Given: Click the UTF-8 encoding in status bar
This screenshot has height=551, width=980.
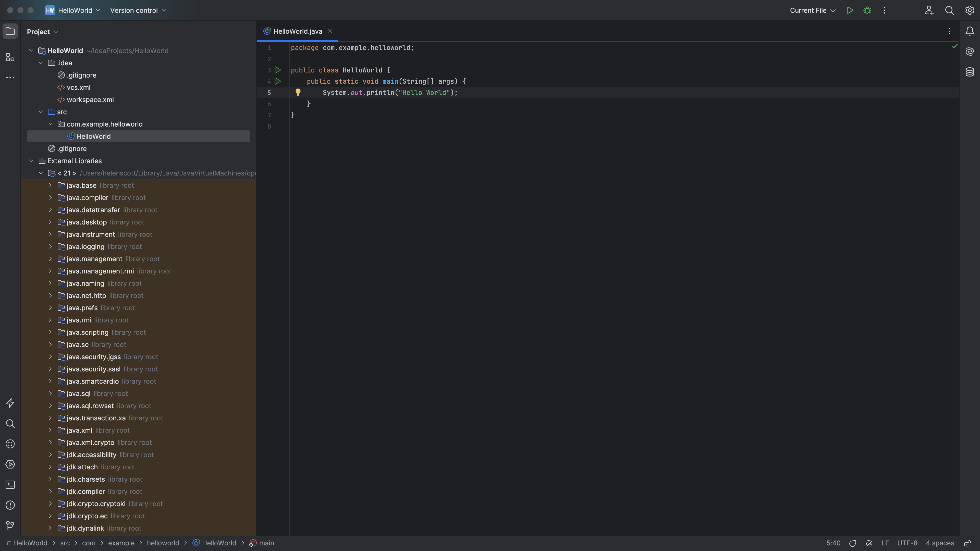Looking at the screenshot, I should (907, 543).
